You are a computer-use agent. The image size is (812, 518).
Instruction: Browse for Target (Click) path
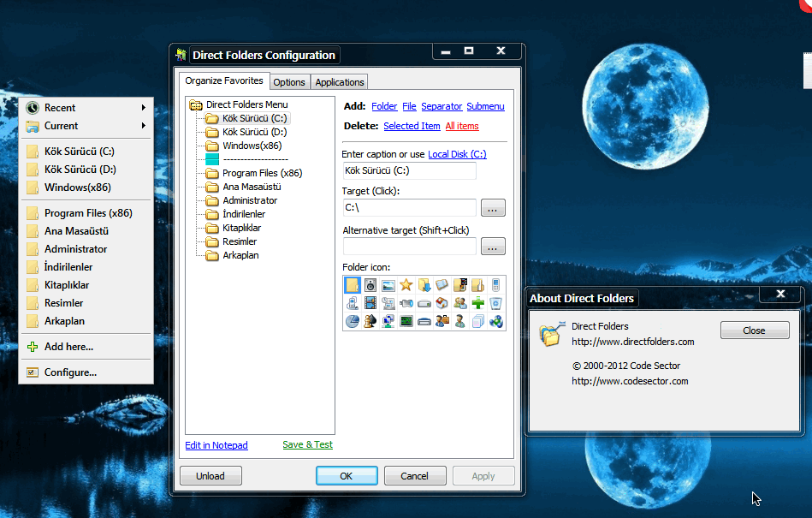(493, 208)
